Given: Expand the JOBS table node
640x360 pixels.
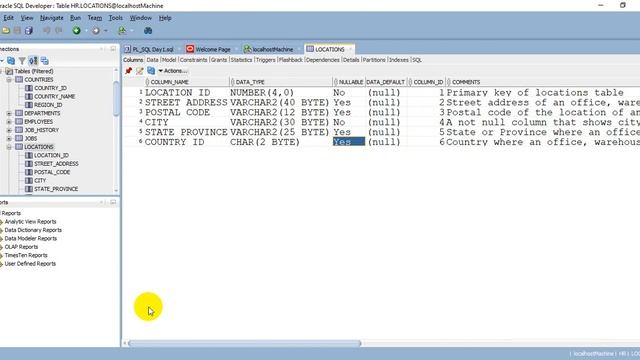Looking at the screenshot, I should tap(9, 139).
